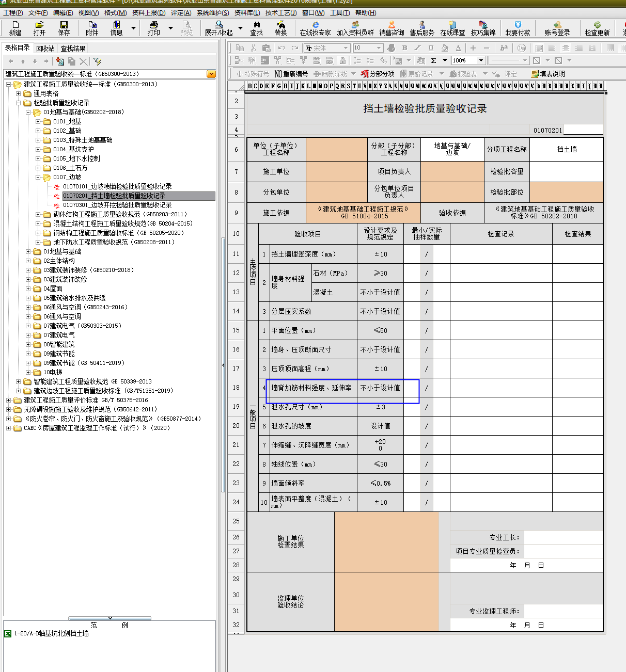
Task: Click the 特殊符号 special symbols button
Action: coord(253,74)
